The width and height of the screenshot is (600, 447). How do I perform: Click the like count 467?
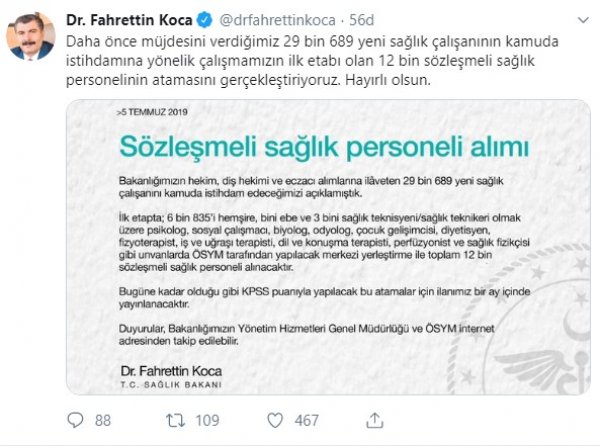coord(307,420)
